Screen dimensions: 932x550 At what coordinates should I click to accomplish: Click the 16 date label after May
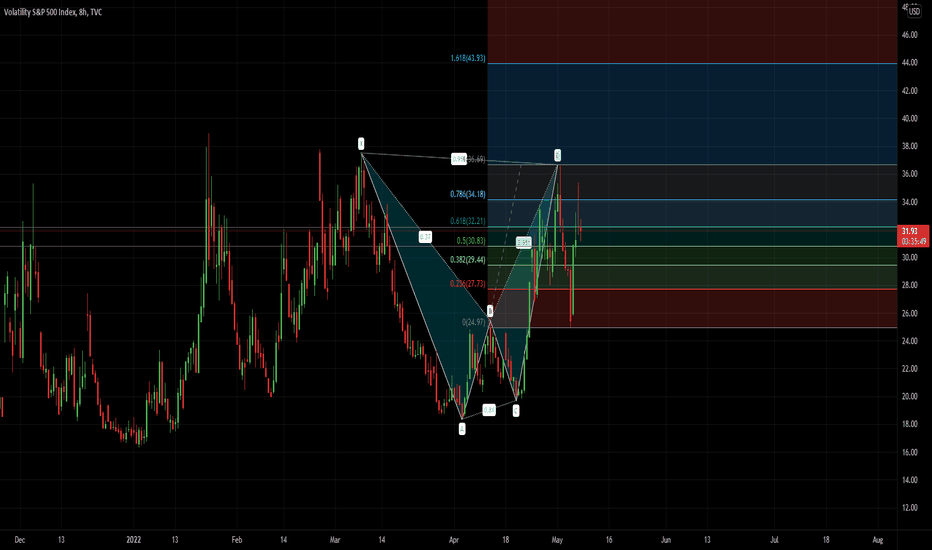point(609,540)
